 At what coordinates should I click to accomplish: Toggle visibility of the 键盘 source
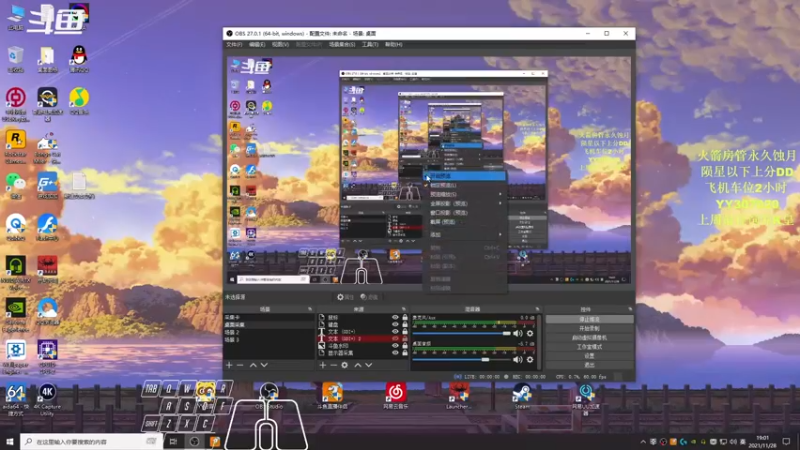pos(395,324)
